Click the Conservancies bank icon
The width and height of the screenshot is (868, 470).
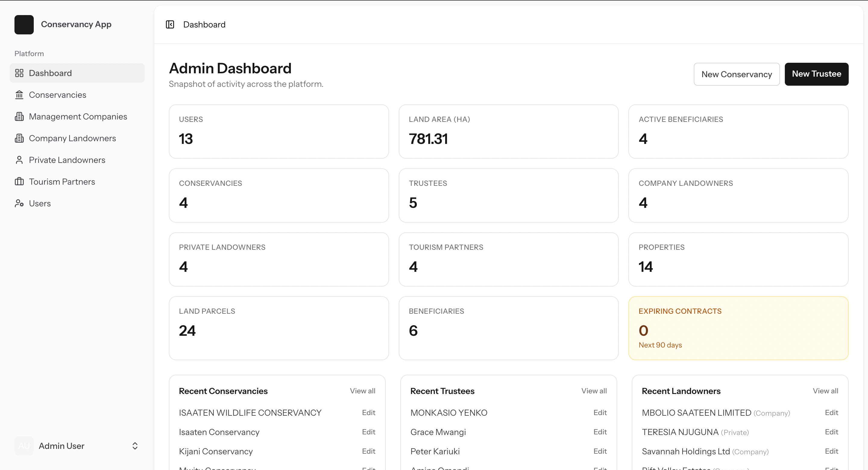(x=20, y=95)
